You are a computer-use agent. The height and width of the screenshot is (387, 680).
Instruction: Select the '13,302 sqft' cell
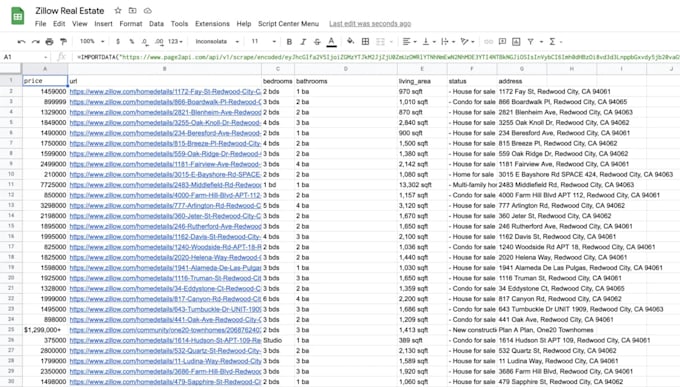pyautogui.click(x=422, y=185)
